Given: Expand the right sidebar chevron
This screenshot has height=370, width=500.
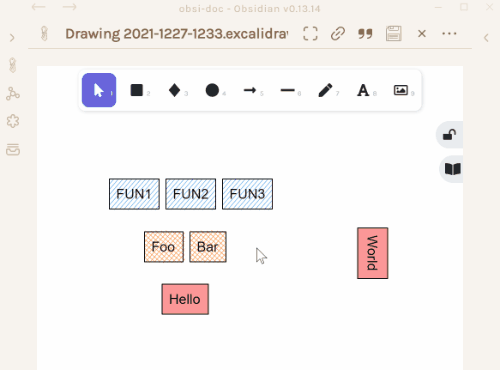Looking at the screenshot, I should pyautogui.click(x=486, y=38).
